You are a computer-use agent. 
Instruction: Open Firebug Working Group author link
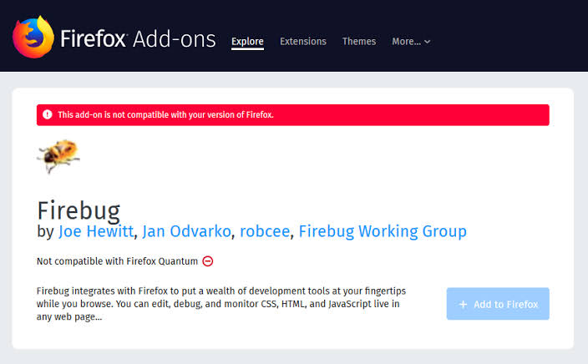click(383, 231)
